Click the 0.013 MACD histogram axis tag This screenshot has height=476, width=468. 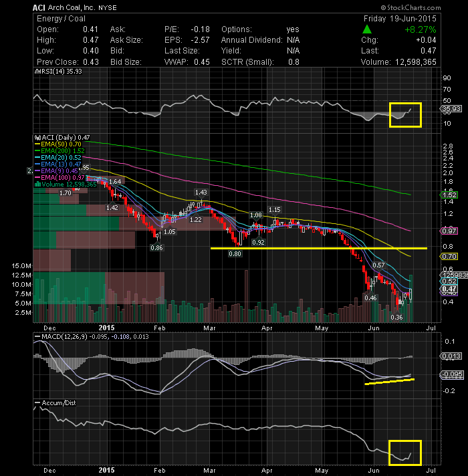(x=451, y=356)
